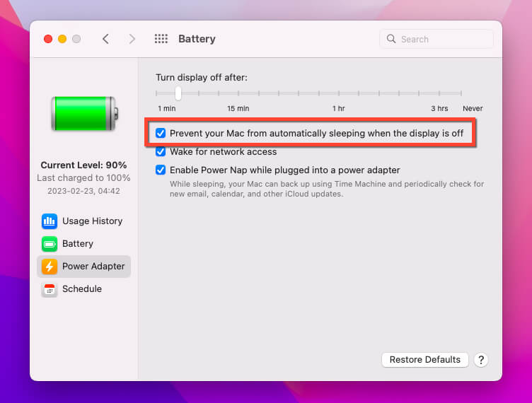Viewport: 532px width, 403px height.
Task: Click the 1 min slider label
Action: pos(166,108)
